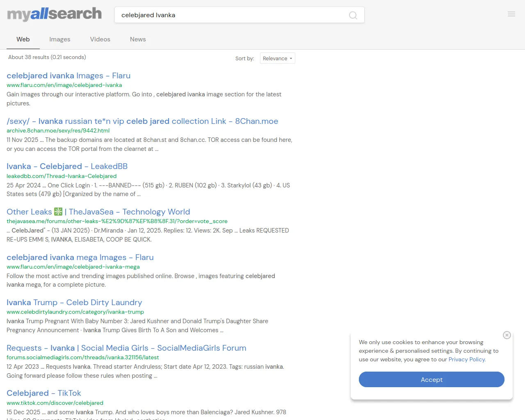Screen dimensions: 525x420
Task: Open the Ivanka Trump Celeb Dirty Laundry result
Action: pyautogui.click(x=74, y=302)
